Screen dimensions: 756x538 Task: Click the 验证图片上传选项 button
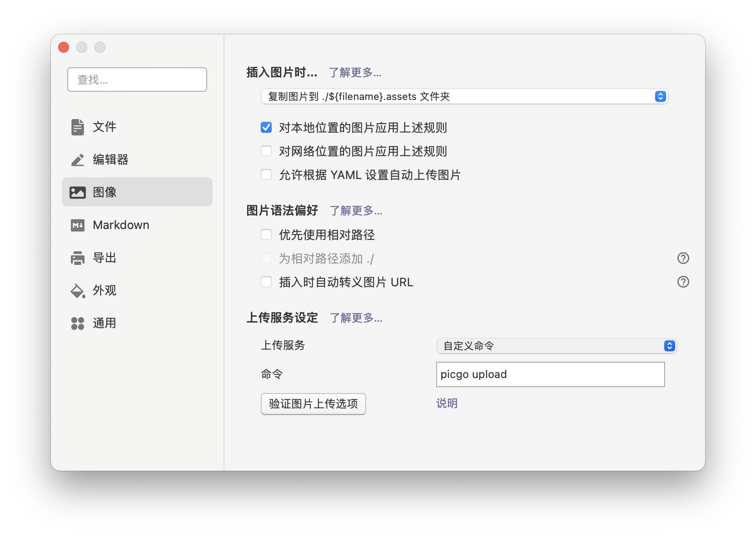tap(313, 403)
